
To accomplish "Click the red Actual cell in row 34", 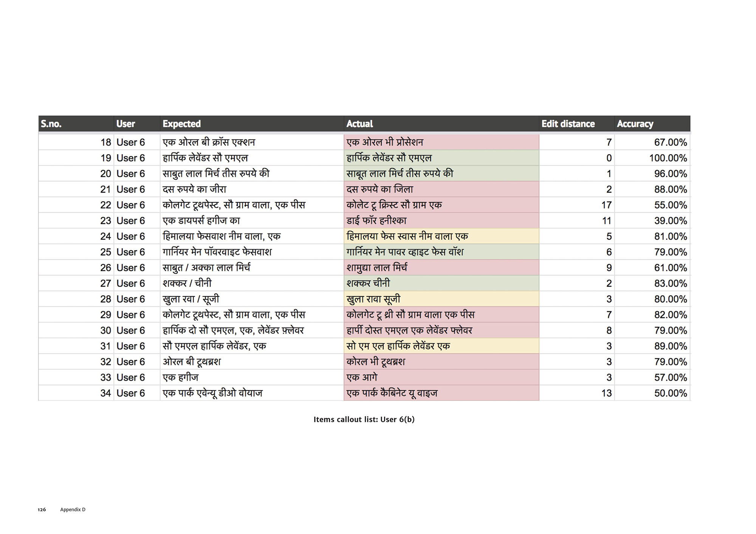I will pos(441,393).
